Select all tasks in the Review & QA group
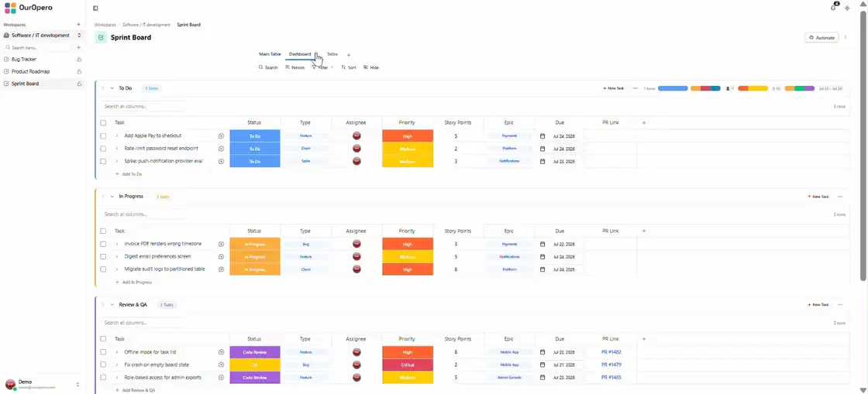The width and height of the screenshot is (868, 394). pyautogui.click(x=103, y=339)
